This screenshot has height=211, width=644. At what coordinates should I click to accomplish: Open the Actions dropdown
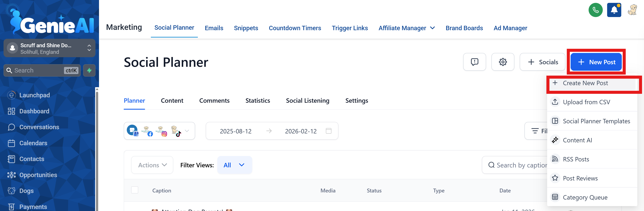[152, 165]
